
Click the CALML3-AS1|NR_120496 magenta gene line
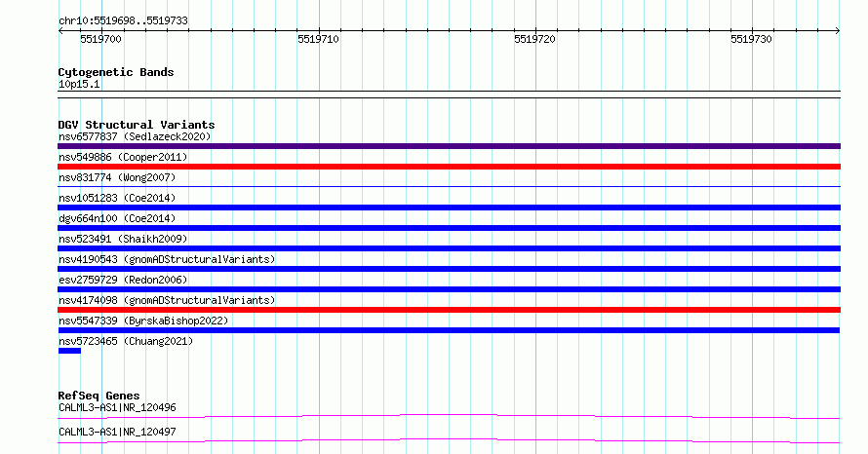tap(449, 416)
